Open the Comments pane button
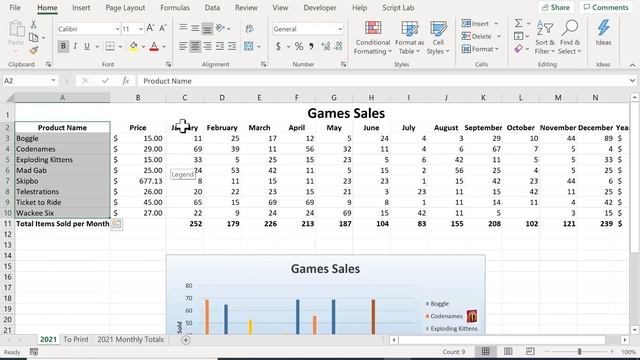 coord(606,7)
